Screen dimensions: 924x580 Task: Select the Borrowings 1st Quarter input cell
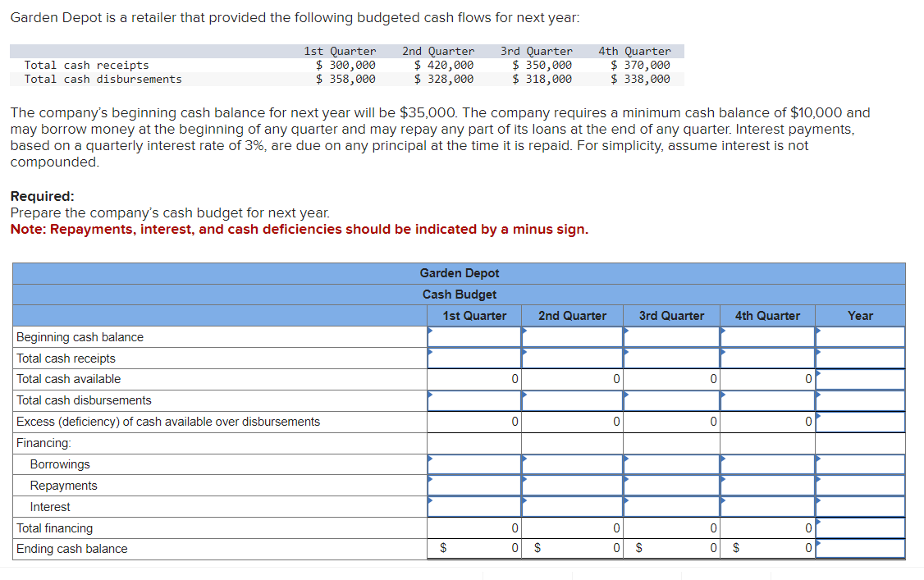[x=474, y=464]
